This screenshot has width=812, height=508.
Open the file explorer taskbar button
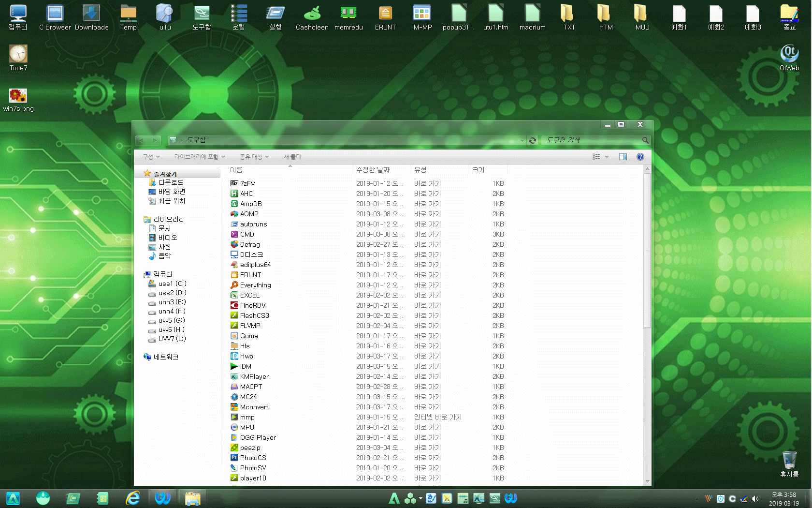pyautogui.click(x=192, y=498)
